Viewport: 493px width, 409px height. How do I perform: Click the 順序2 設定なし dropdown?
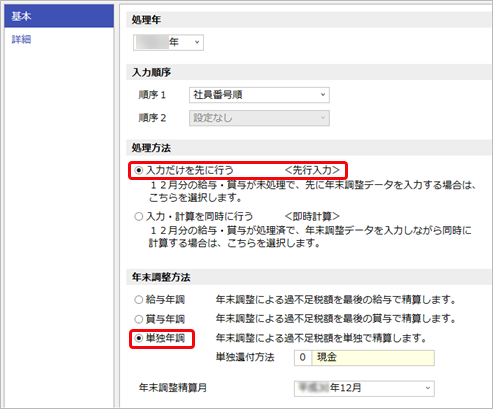(259, 118)
